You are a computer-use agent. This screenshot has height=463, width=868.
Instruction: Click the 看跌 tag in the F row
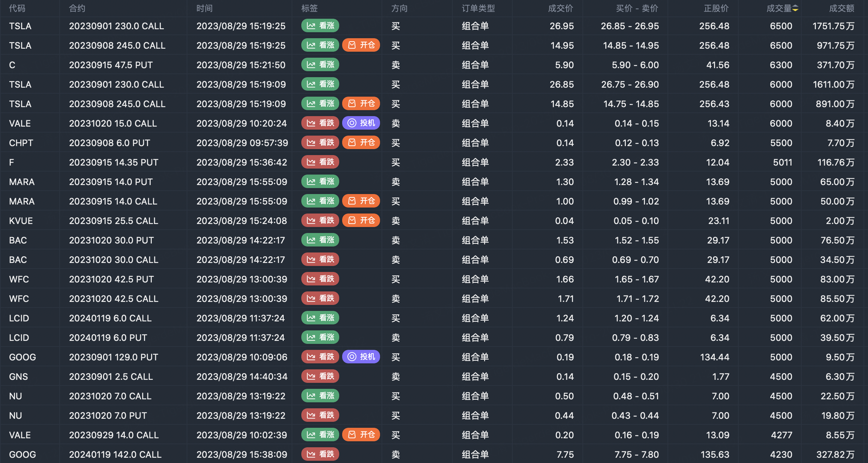(320, 162)
